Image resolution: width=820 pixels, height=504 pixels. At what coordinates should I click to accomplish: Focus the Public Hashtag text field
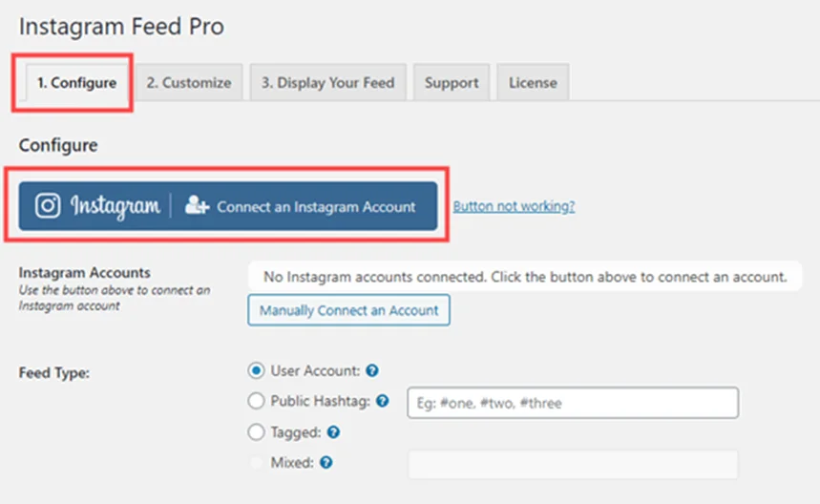click(573, 403)
